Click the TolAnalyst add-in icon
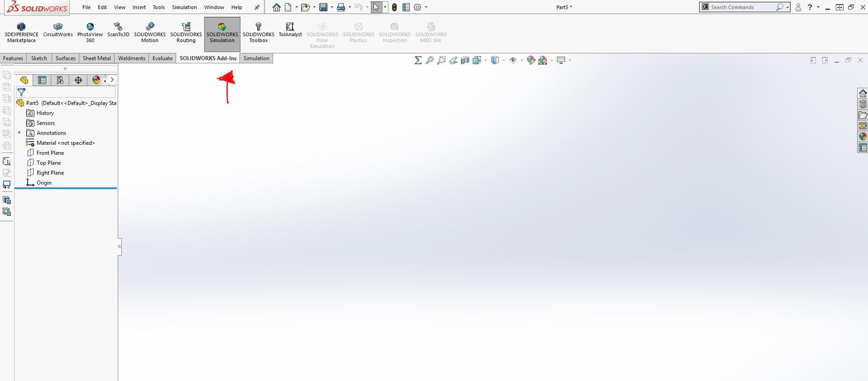The height and width of the screenshot is (381, 868). (290, 30)
